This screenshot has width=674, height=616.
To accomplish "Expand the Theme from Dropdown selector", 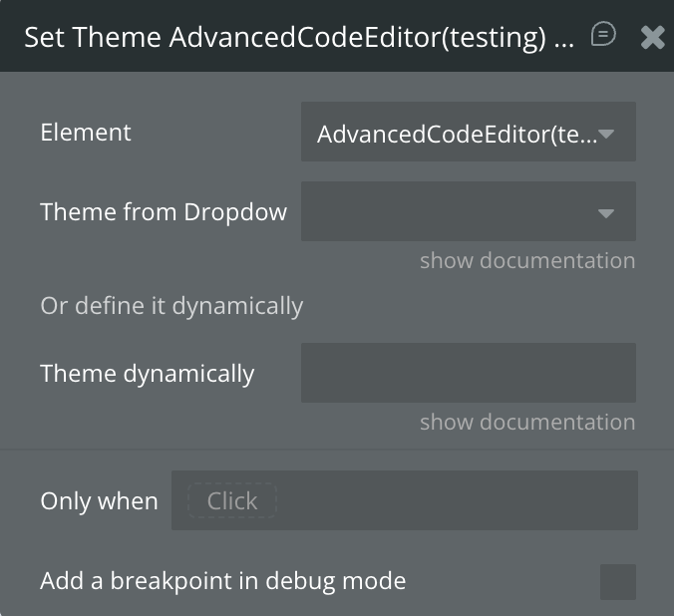I will click(x=457, y=211).
